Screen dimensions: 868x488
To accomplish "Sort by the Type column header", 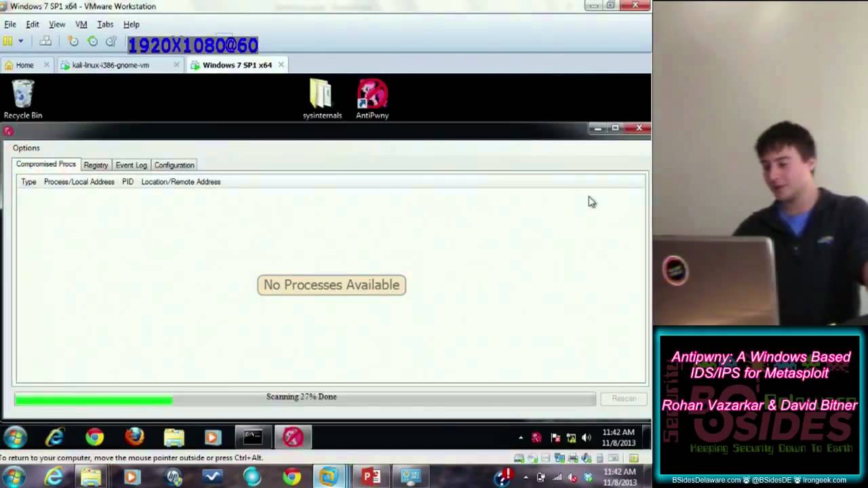I will coord(28,182).
